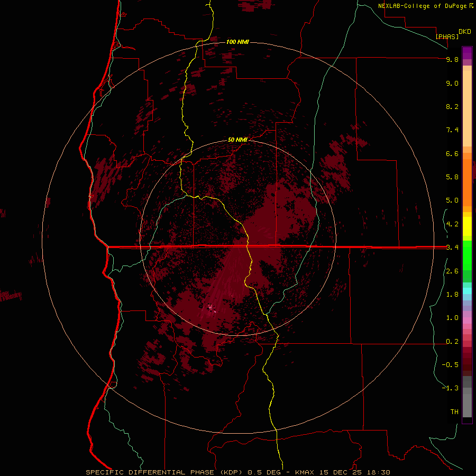The width and height of the screenshot is (476, 476).
Task: Click the 5.8 scale value
Action: (x=452, y=177)
